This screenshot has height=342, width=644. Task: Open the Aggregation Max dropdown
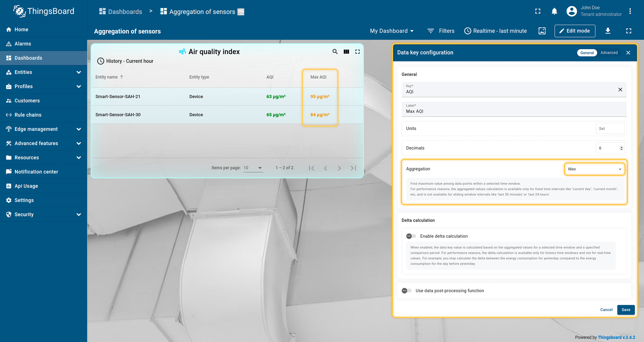[x=594, y=169]
